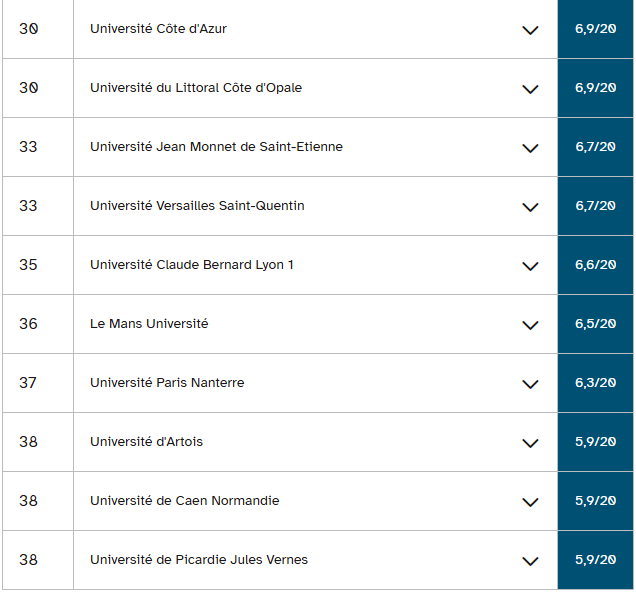Select the Université d'Artois name

pyautogui.click(x=146, y=442)
